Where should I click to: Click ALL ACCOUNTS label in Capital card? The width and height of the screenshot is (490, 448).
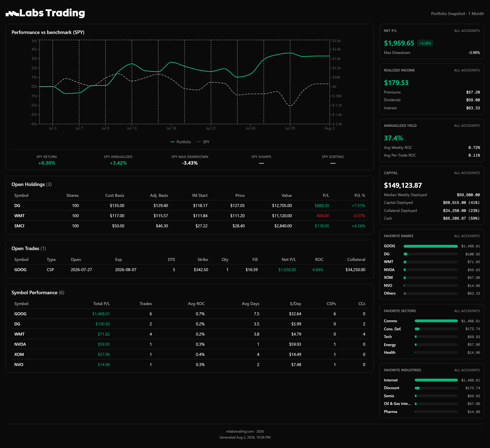[x=467, y=173]
